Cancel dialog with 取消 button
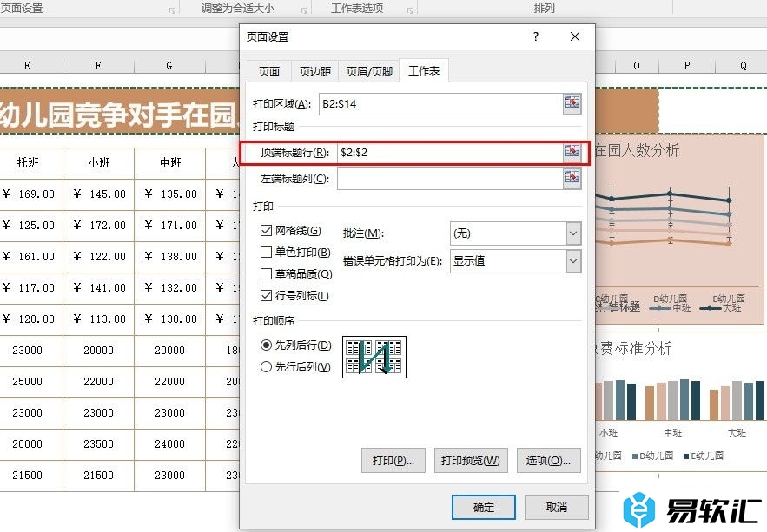 [556, 507]
